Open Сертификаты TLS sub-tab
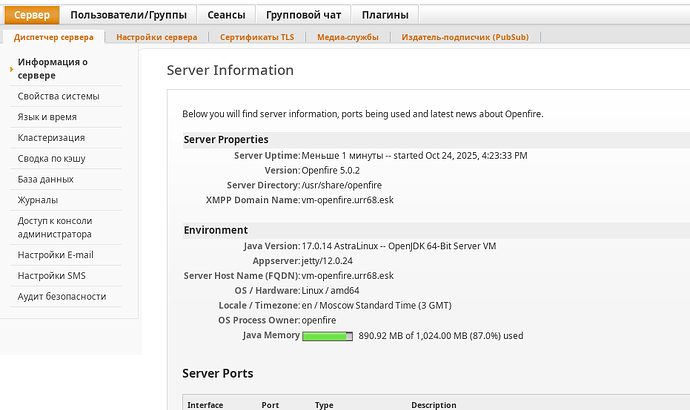690x410 pixels. click(258, 37)
